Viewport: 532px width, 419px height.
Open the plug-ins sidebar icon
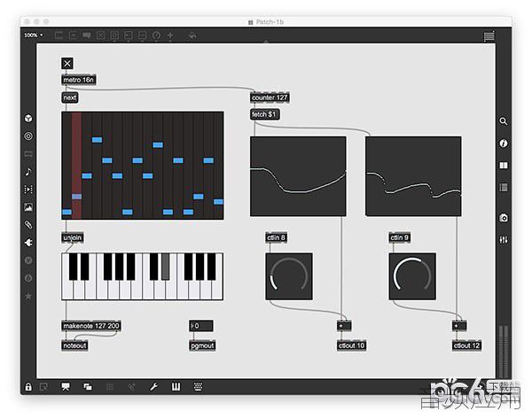tap(28, 243)
